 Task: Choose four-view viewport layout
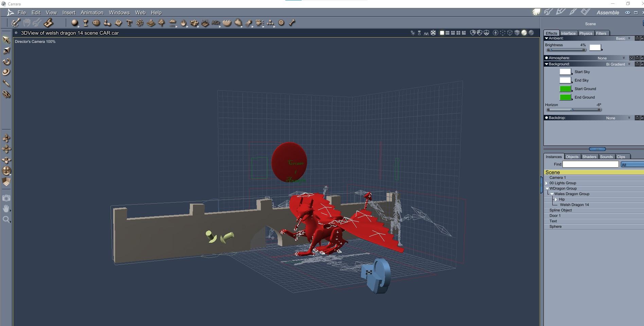(458, 33)
